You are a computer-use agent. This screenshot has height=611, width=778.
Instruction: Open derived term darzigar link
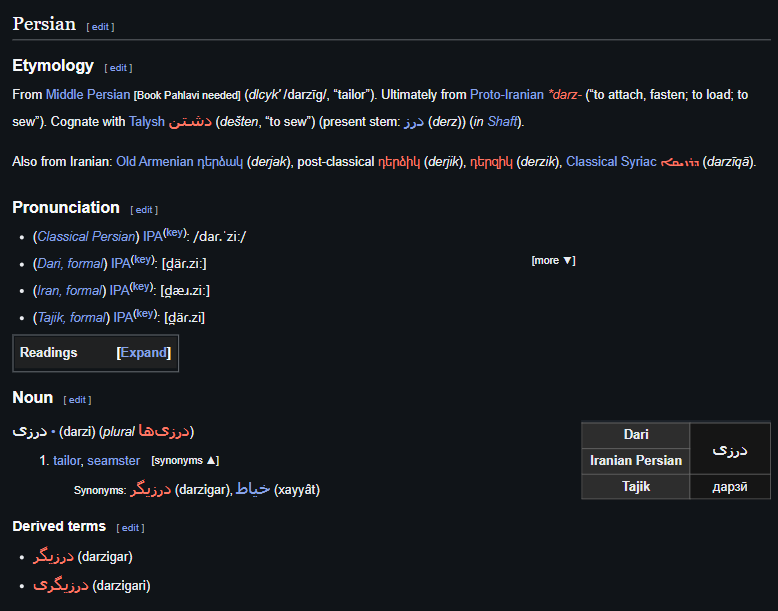click(53, 557)
